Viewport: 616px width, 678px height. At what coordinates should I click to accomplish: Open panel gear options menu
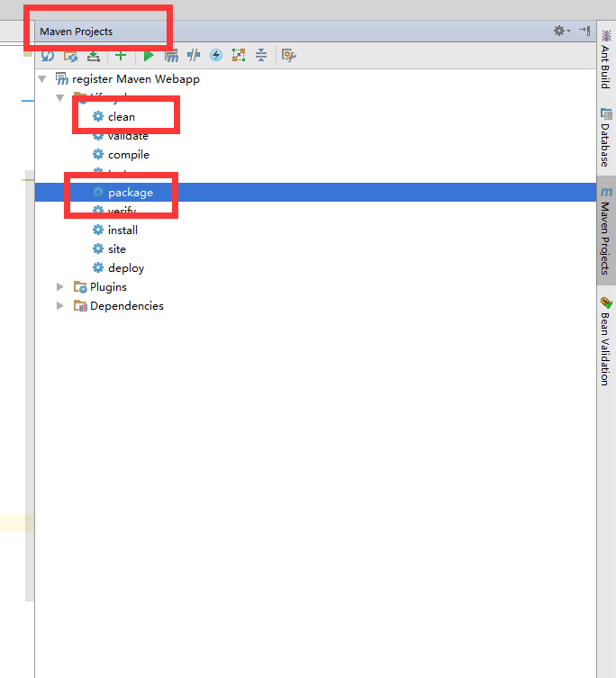coord(561,31)
